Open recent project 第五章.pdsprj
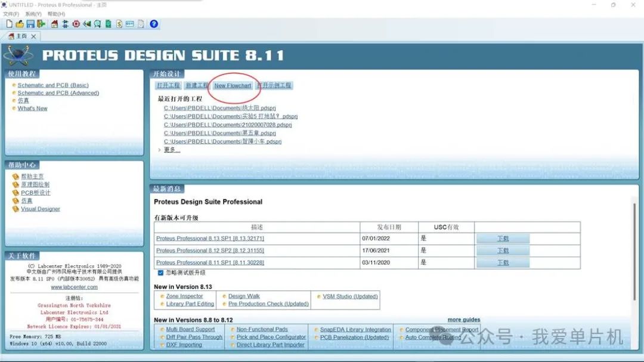This screenshot has width=644, height=362. (219, 133)
